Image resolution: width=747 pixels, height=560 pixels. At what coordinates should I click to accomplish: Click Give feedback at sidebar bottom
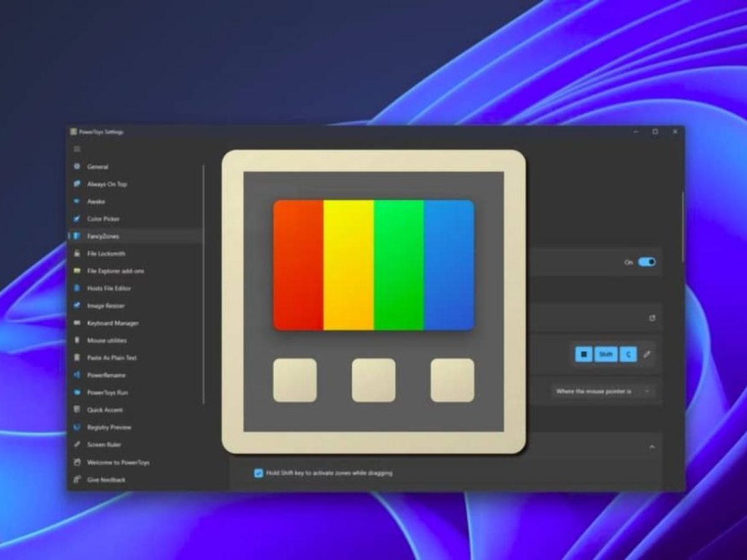coord(106,480)
